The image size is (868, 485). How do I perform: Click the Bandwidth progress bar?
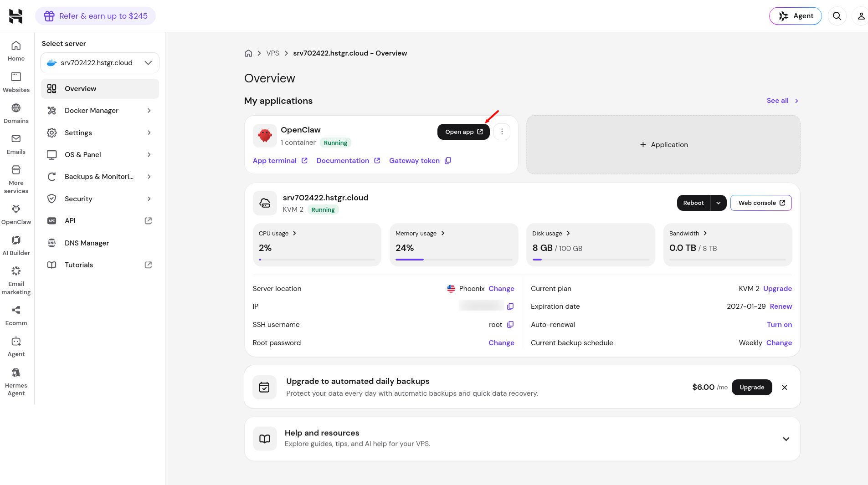pyautogui.click(x=727, y=260)
